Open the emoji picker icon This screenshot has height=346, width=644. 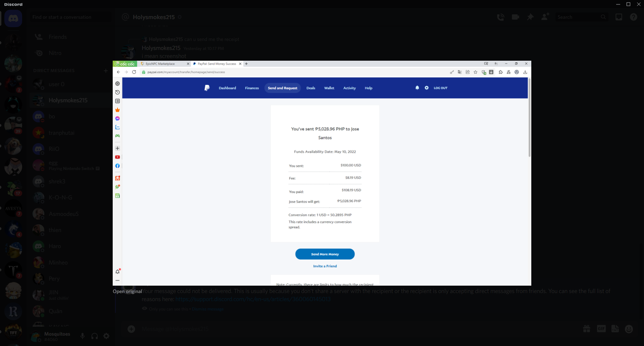(629, 329)
